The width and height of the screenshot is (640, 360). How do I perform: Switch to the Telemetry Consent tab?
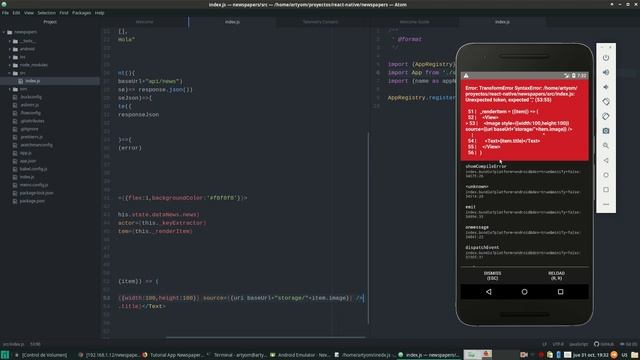320,22
